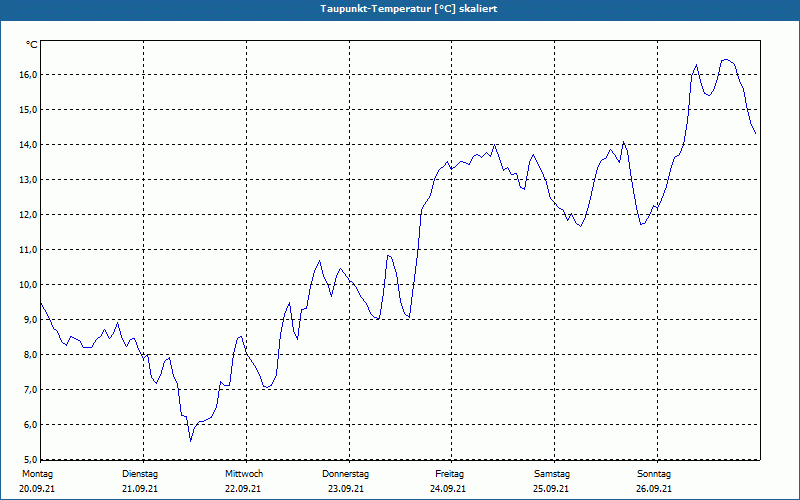Select the 10,0 y-axis value

(x=29, y=285)
